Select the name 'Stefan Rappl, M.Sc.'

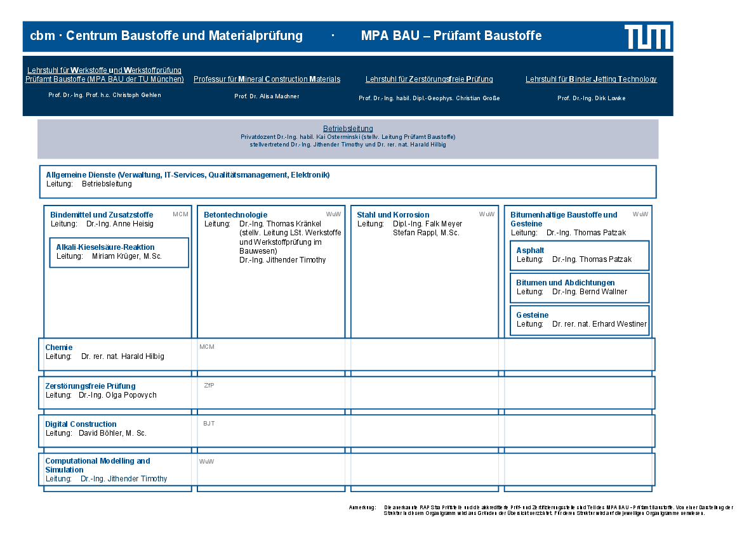(426, 233)
